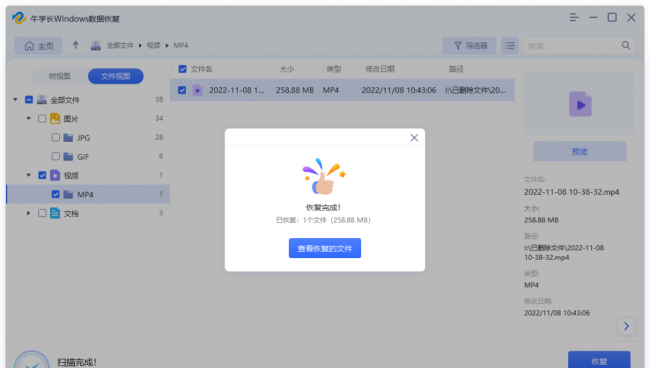Click the count 28 beside JPG

[159, 137]
